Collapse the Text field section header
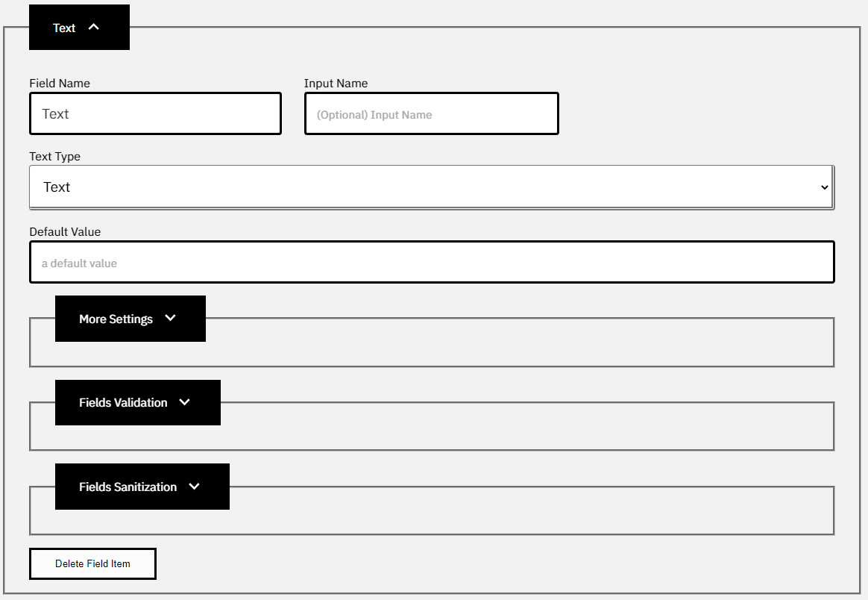Image resolution: width=868 pixels, height=600 pixels. (79, 27)
